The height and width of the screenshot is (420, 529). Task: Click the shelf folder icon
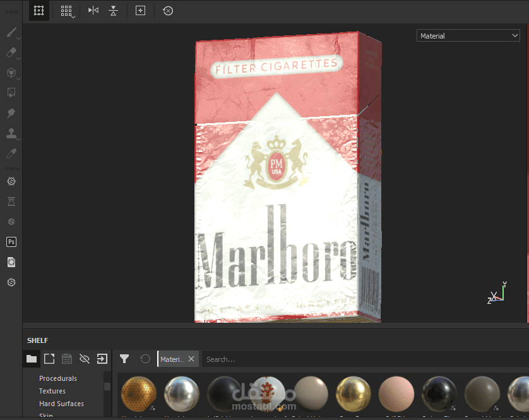click(32, 359)
